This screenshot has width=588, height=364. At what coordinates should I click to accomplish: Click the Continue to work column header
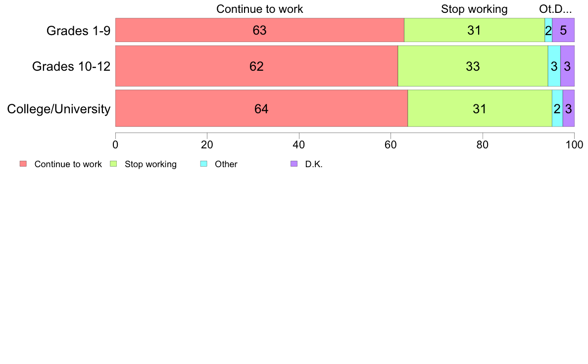pyautogui.click(x=259, y=9)
